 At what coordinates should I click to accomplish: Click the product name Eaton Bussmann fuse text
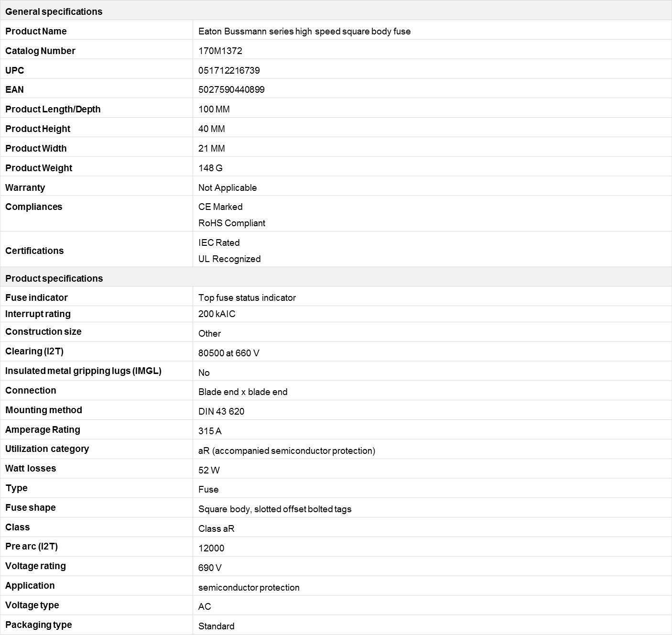tap(304, 31)
